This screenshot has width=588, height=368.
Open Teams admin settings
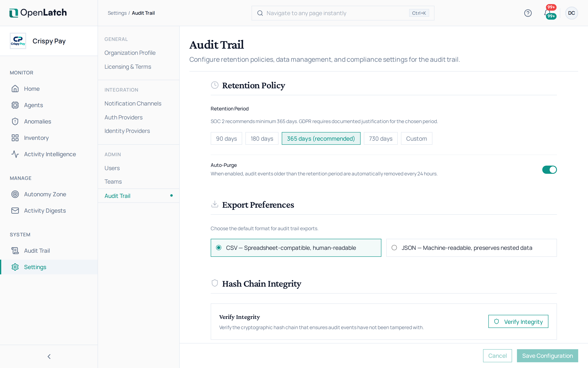tap(113, 182)
